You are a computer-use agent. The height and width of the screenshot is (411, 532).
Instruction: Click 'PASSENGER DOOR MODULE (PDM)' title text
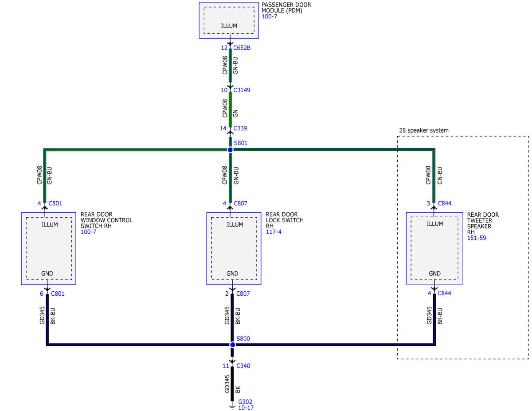(x=286, y=8)
